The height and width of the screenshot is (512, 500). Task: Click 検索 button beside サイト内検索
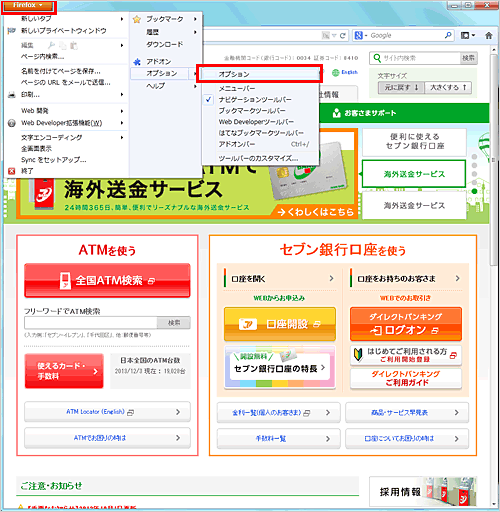click(468, 58)
